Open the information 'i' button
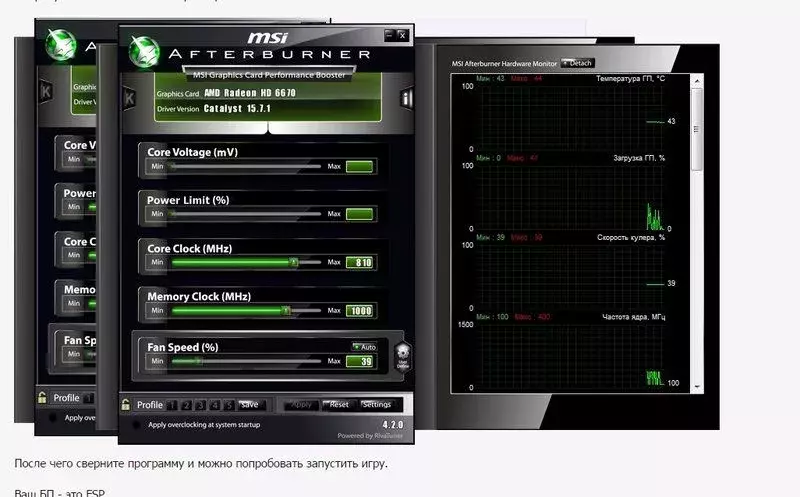The image size is (800, 497). pyautogui.click(x=406, y=98)
